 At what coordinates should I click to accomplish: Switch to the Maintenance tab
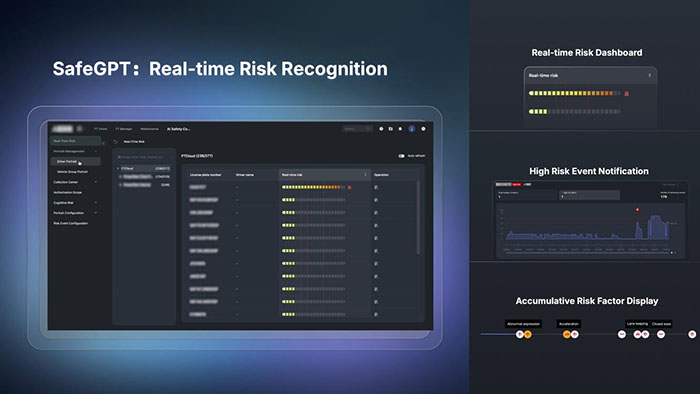150,129
